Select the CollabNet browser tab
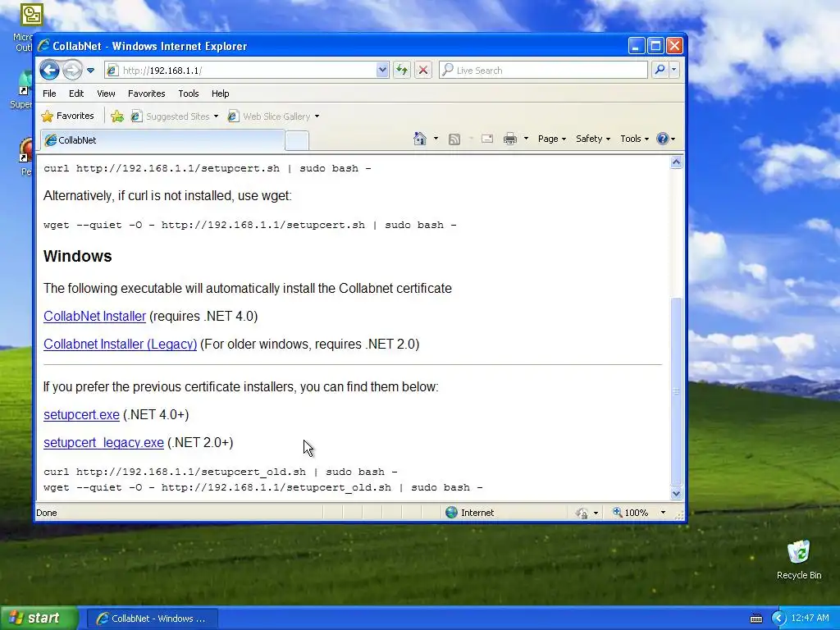Screen dimensions: 840x630 pos(162,140)
